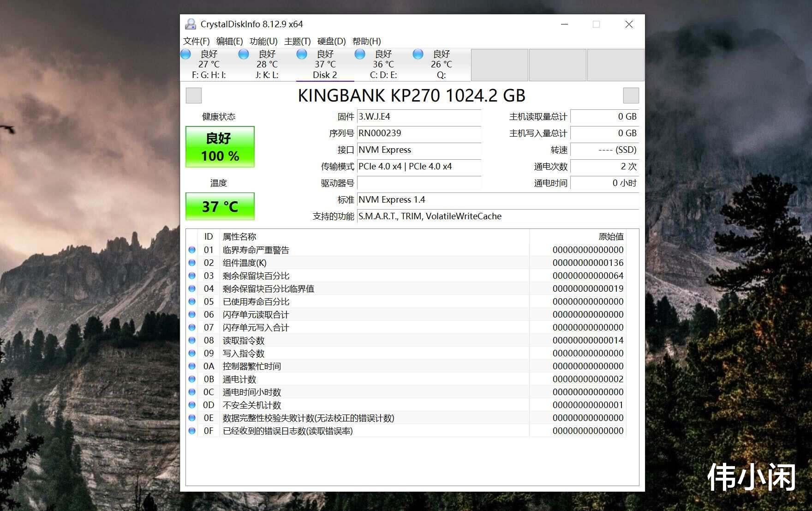Select row 剩余保留块百分比临界值
The image size is (812, 511).
tap(406, 289)
